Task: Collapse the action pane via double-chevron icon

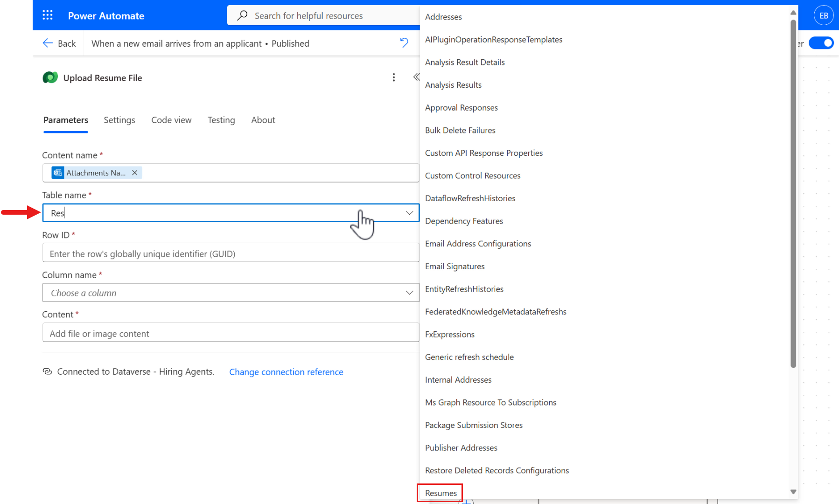Action: click(416, 77)
